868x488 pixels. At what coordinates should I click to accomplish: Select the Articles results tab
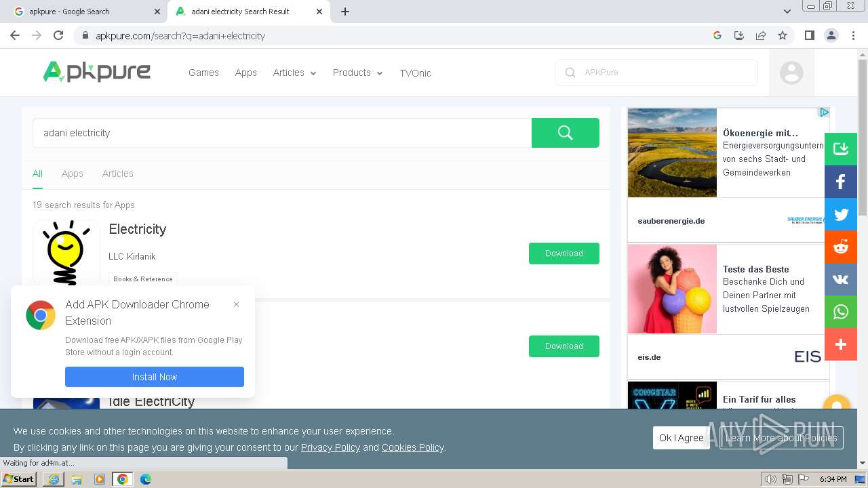click(x=117, y=174)
